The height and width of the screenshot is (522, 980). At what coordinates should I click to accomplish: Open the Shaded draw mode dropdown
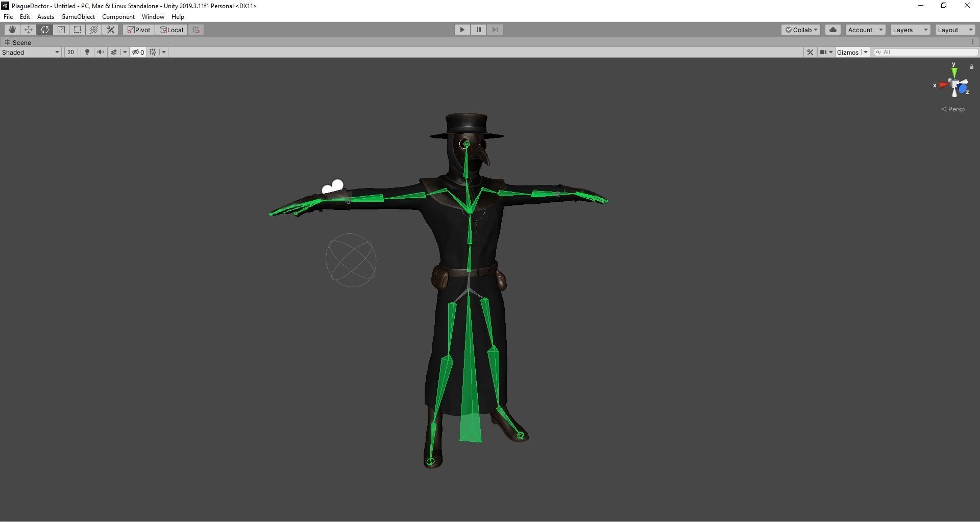(31, 52)
